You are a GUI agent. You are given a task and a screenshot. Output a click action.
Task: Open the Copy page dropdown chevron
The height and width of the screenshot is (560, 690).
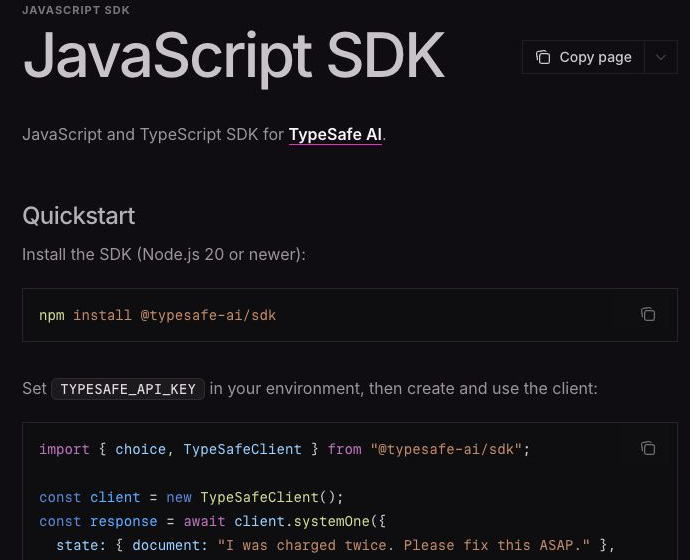coord(661,57)
